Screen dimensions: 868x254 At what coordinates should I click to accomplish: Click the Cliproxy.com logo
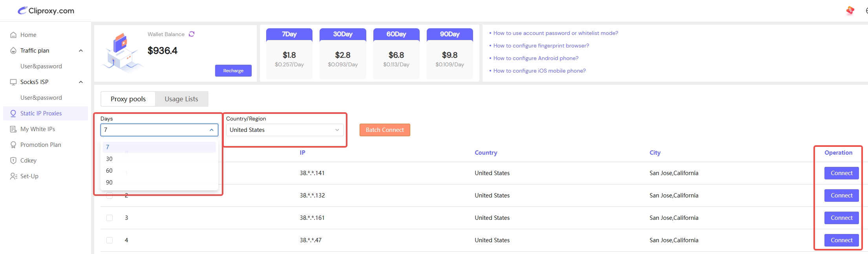(46, 11)
